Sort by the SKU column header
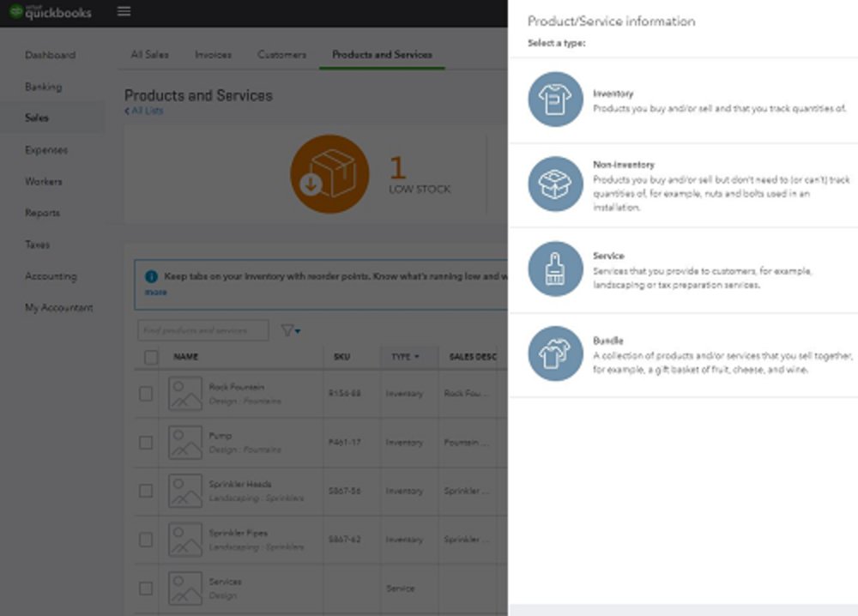Image resolution: width=858 pixels, height=616 pixels. (x=341, y=357)
